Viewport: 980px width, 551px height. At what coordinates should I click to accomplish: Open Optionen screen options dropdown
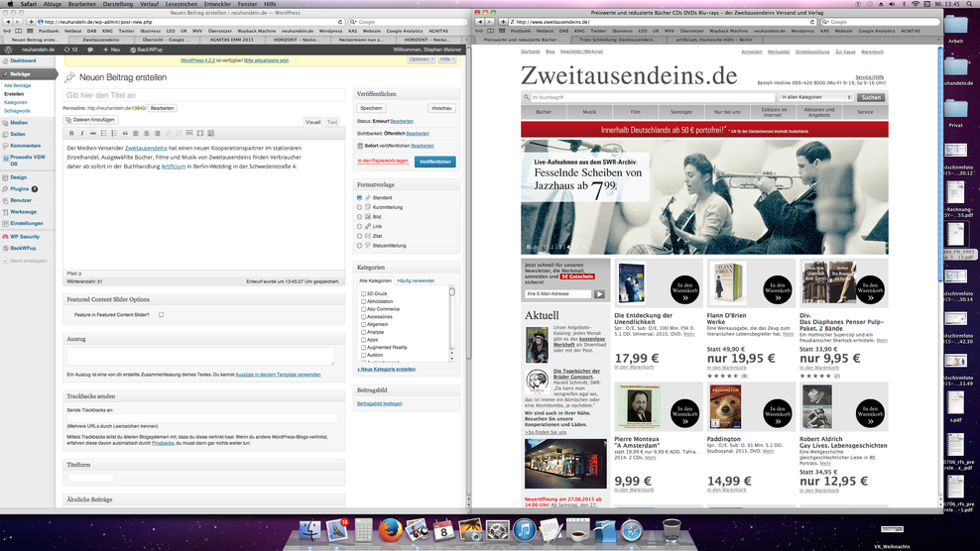[x=422, y=59]
